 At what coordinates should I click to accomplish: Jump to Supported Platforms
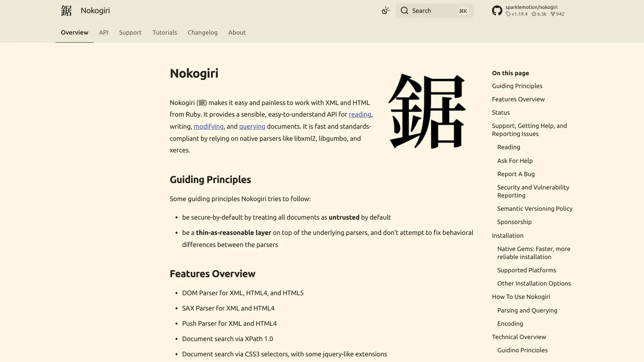(x=526, y=270)
